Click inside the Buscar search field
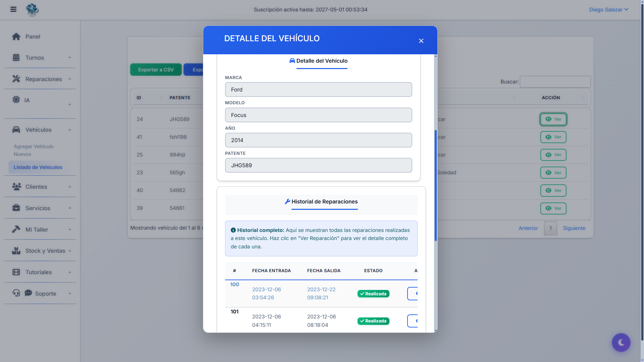Image resolution: width=644 pixels, height=362 pixels. pos(555,81)
